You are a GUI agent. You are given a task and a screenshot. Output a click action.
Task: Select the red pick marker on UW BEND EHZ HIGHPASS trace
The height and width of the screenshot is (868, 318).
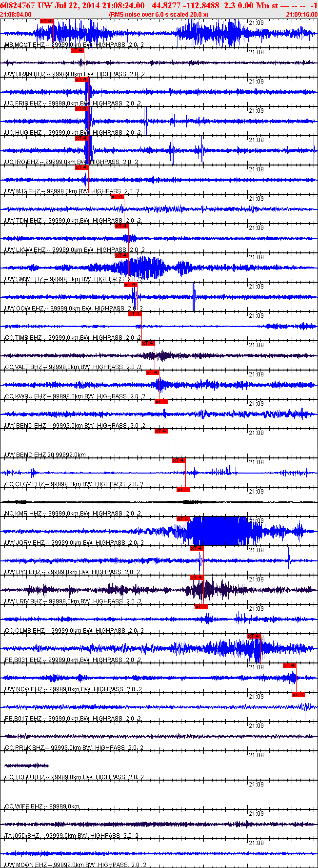(161, 402)
